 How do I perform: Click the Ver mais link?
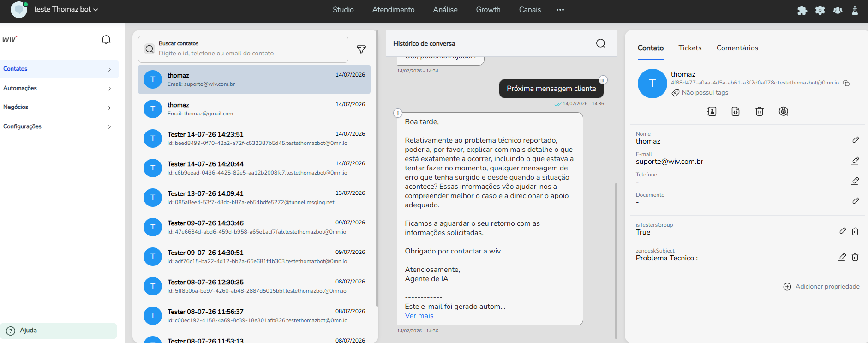pos(419,316)
